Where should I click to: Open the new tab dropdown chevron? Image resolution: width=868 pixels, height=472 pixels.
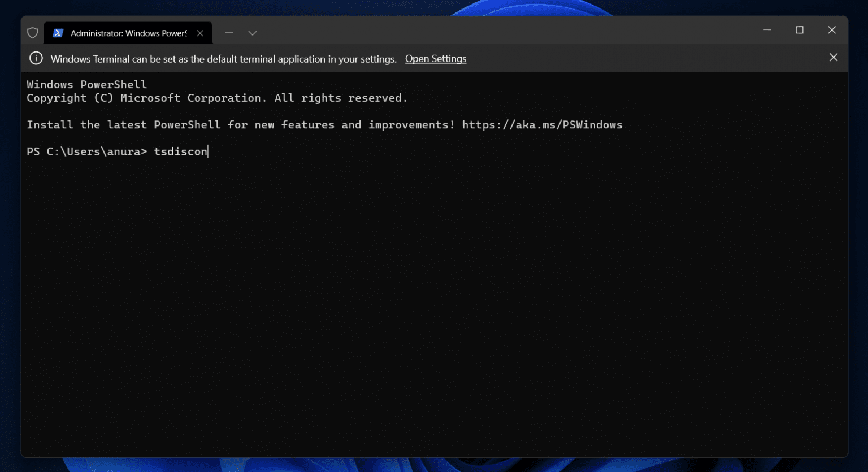coord(253,33)
